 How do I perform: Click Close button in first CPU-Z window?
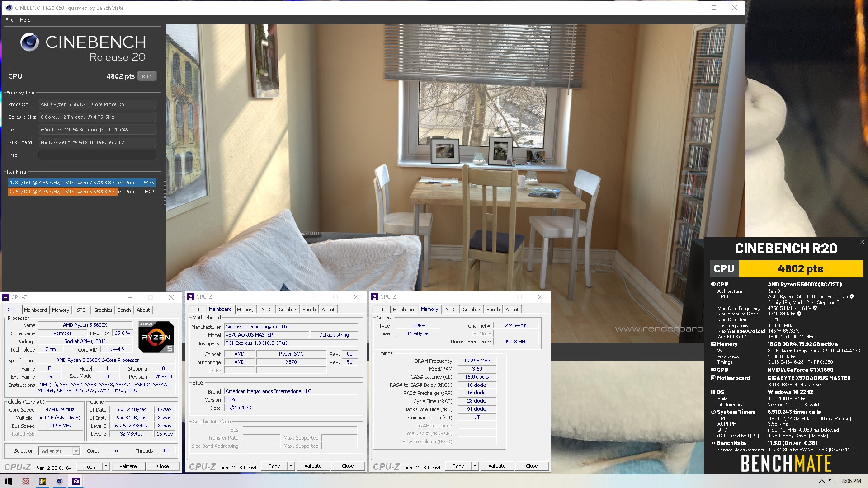pos(163,466)
